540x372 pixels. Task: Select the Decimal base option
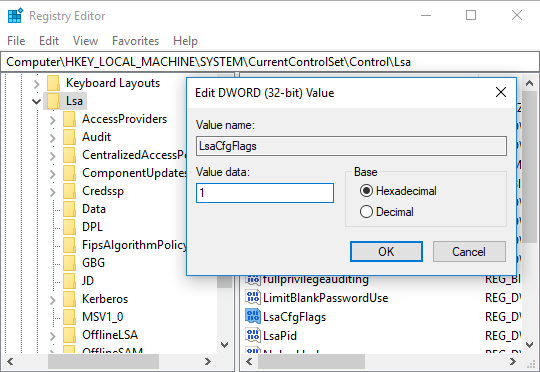tap(366, 211)
